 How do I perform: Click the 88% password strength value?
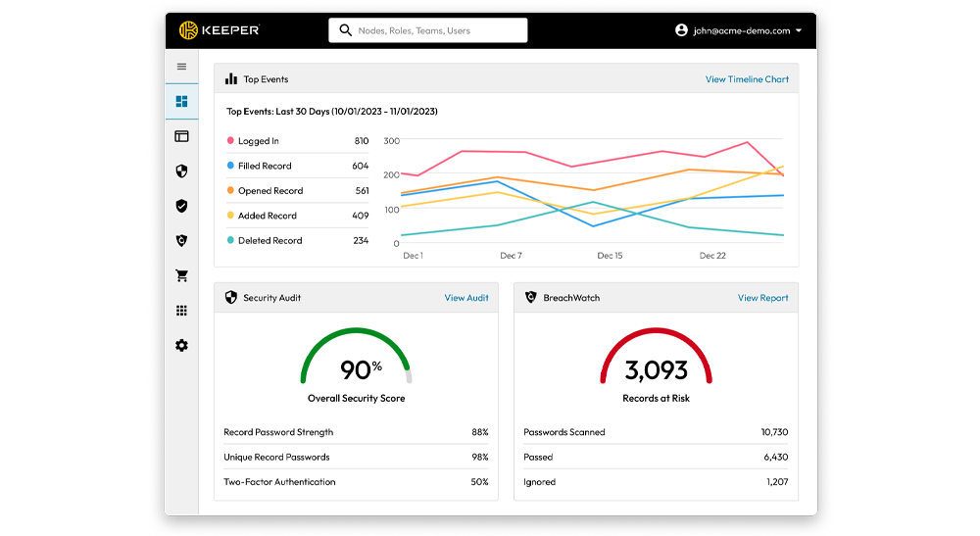tap(480, 432)
